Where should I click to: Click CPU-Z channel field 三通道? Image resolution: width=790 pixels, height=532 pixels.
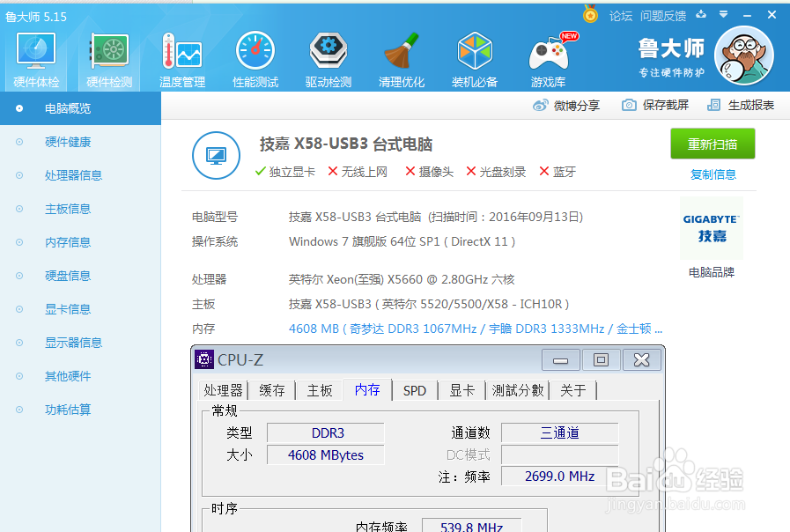[x=560, y=432]
